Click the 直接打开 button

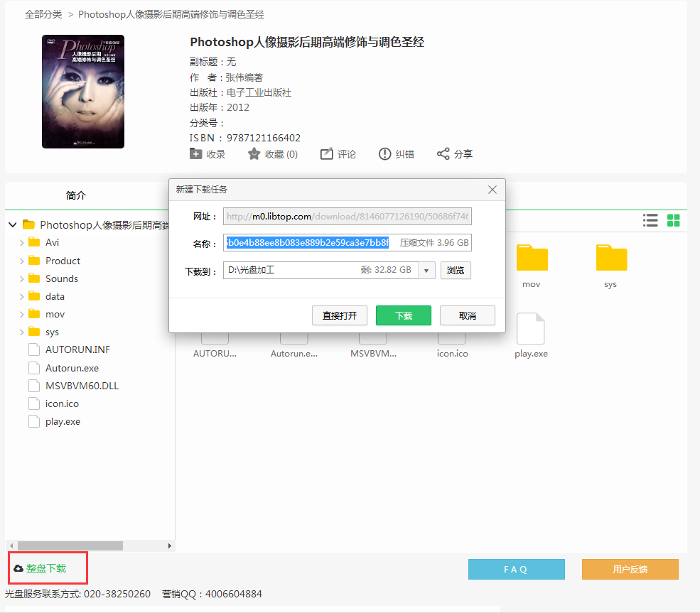click(x=340, y=315)
